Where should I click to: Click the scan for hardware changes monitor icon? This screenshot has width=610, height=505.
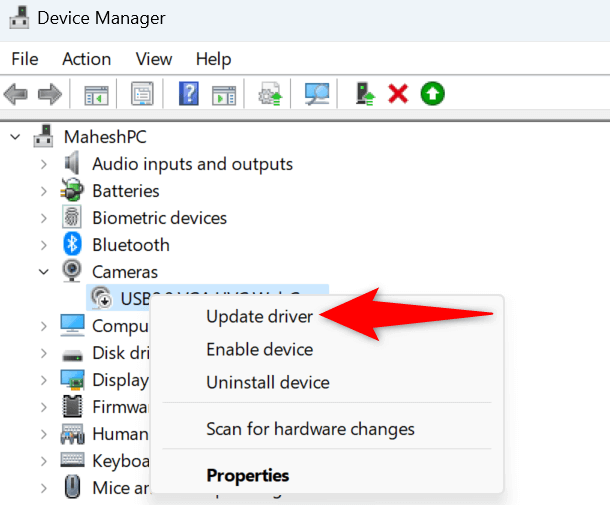(x=318, y=95)
